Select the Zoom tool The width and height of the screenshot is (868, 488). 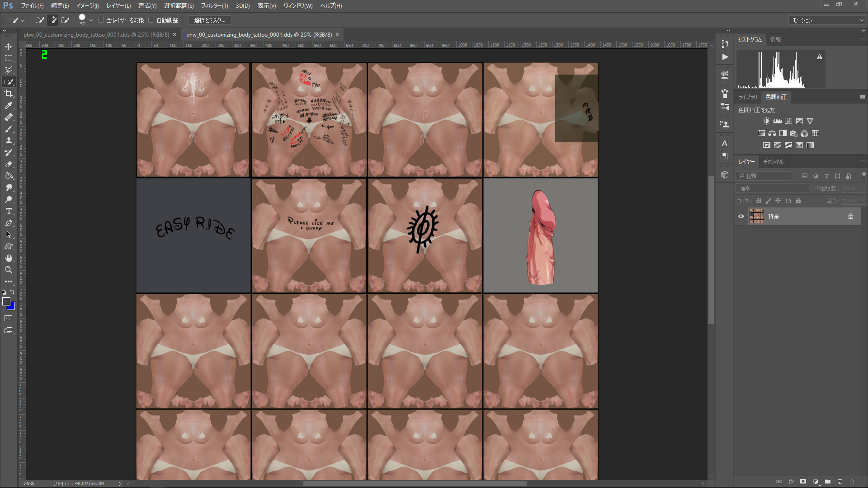9,270
